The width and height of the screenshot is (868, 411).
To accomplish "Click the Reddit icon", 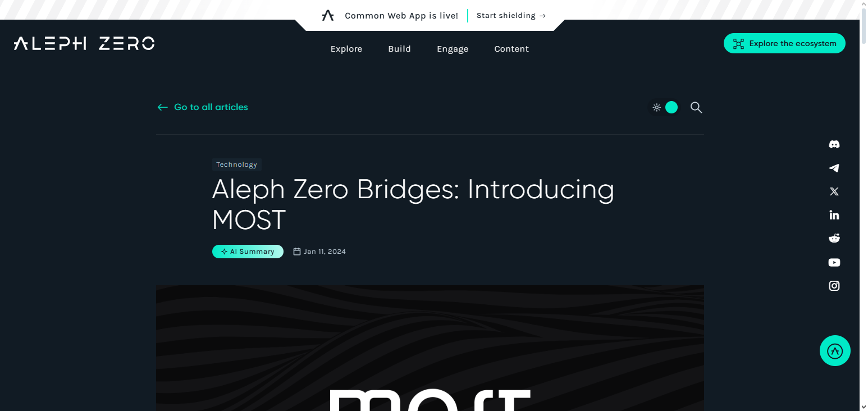I will click(834, 238).
